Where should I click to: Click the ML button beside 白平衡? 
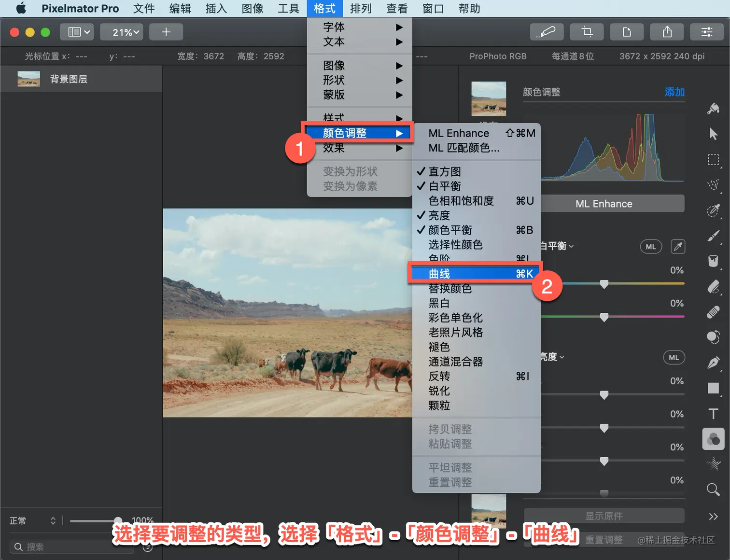(x=651, y=247)
